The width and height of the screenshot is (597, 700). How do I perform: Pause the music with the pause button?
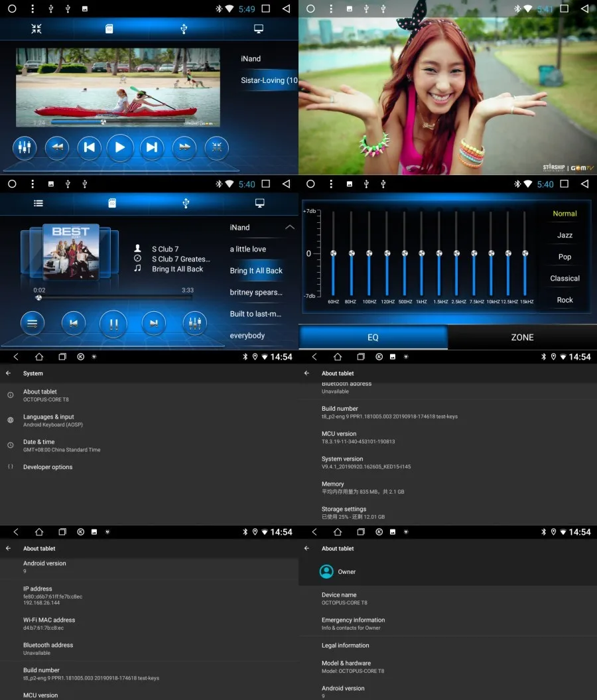click(113, 323)
